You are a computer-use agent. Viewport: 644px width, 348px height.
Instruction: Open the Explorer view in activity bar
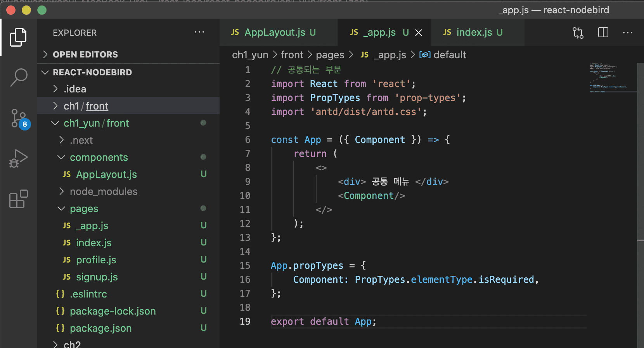click(x=18, y=37)
